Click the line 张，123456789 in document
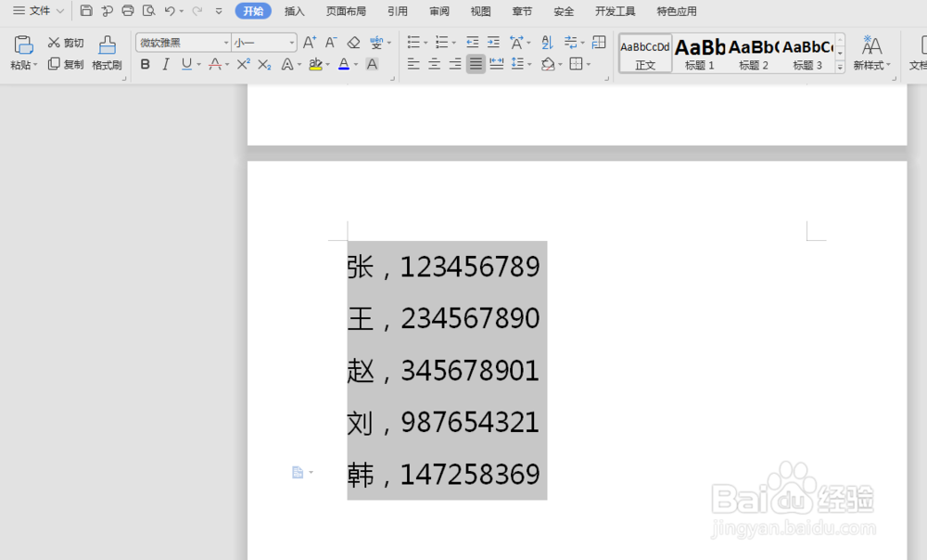Image resolution: width=927 pixels, height=560 pixels. tap(443, 267)
